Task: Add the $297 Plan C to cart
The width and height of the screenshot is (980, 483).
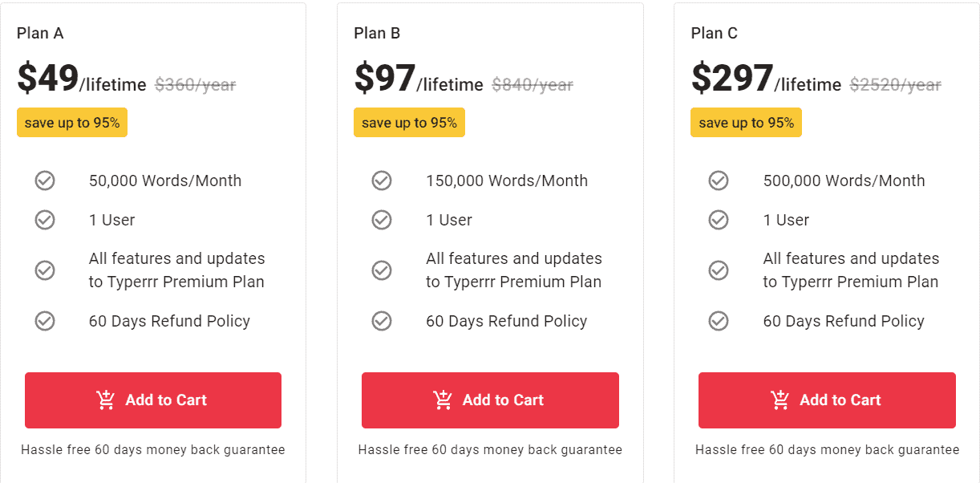Action: [827, 400]
